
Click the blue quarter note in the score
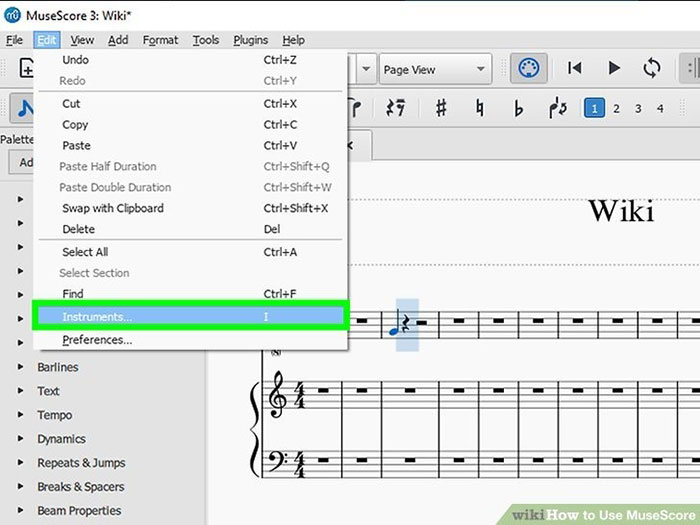pyautogui.click(x=394, y=324)
